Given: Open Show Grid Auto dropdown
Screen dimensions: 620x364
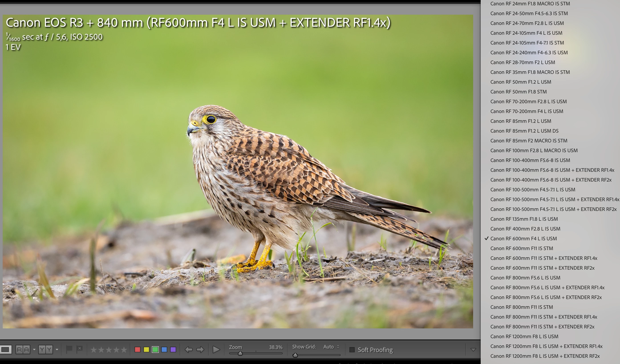Looking at the screenshot, I should tap(331, 347).
